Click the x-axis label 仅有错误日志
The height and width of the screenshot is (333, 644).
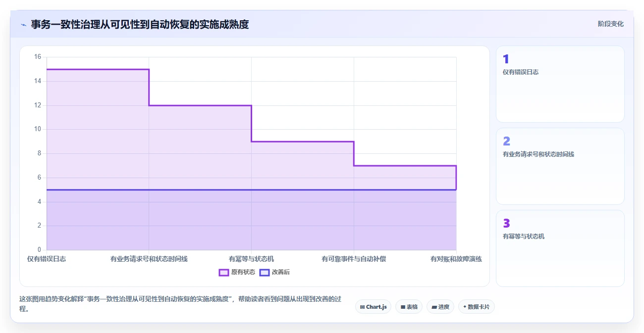point(47,259)
